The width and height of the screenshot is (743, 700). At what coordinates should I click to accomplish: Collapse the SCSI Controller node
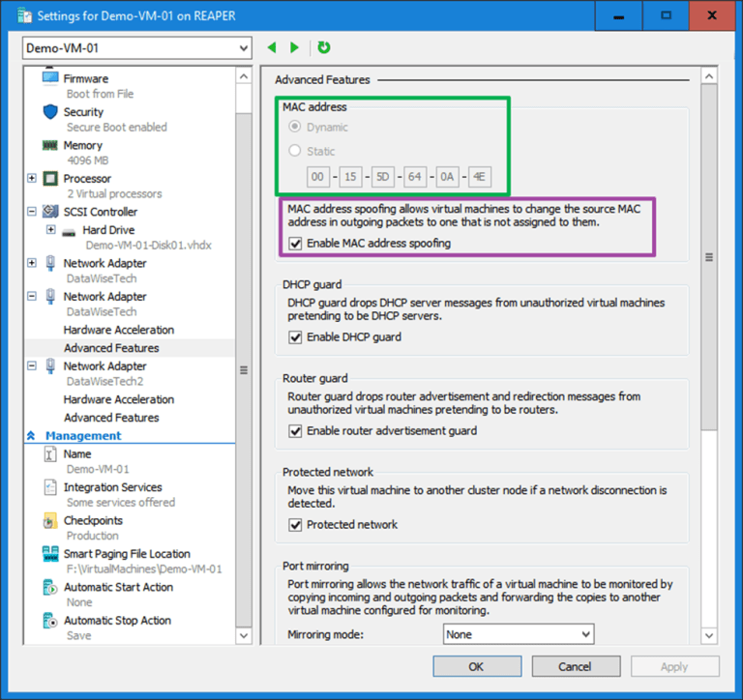click(32, 212)
